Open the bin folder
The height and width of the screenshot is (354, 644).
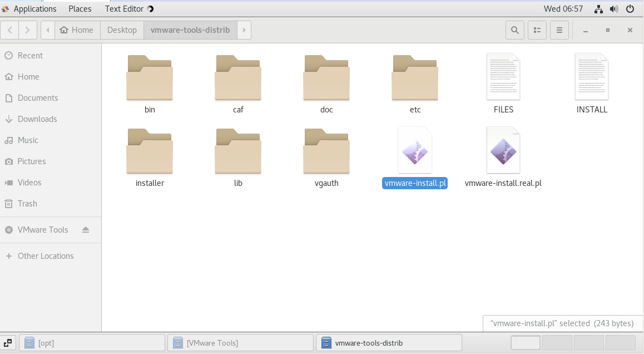tap(150, 77)
